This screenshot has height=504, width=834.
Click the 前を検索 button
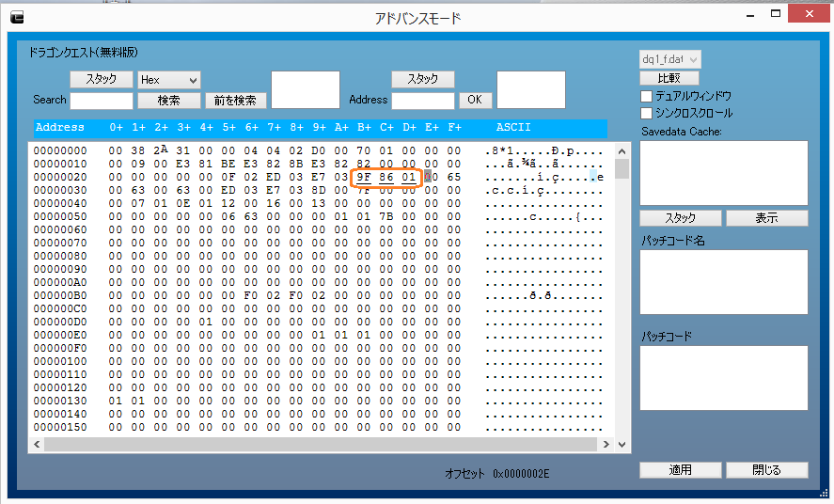[235, 100]
